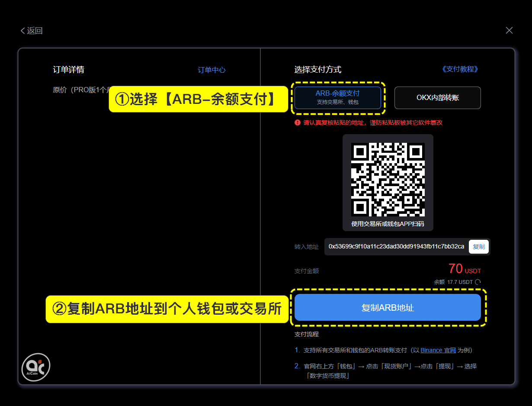Click the 70 USDT payment amount

(465, 269)
